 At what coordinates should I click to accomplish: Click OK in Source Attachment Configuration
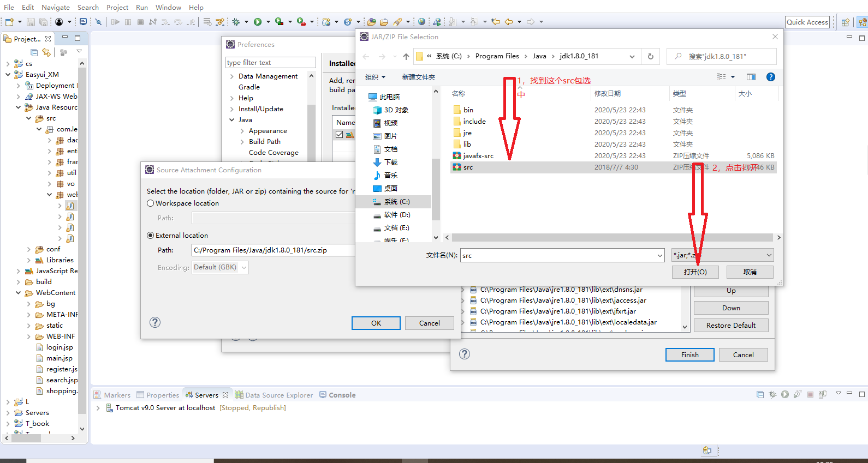376,323
